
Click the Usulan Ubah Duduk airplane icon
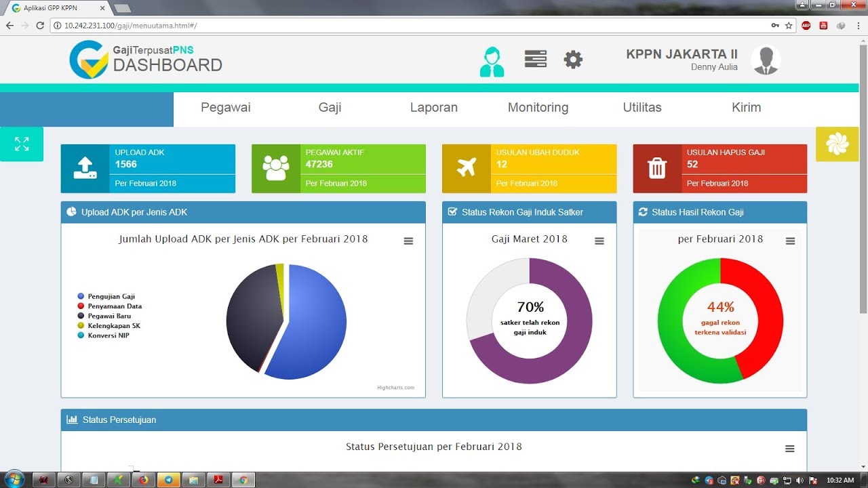coord(467,168)
